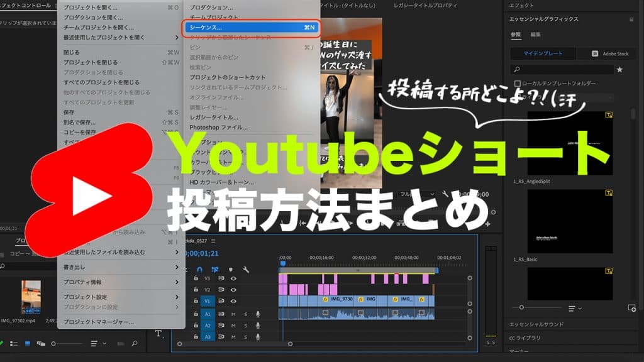Screen dimensions: 644x362
Task: Open program monitor settings wrench
Action: (x=445, y=194)
